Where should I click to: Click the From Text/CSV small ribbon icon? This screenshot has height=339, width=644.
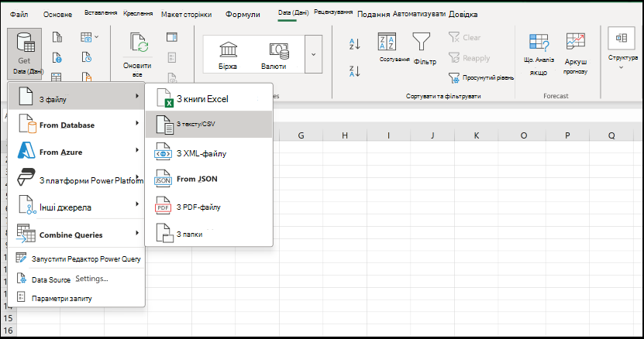57,37
